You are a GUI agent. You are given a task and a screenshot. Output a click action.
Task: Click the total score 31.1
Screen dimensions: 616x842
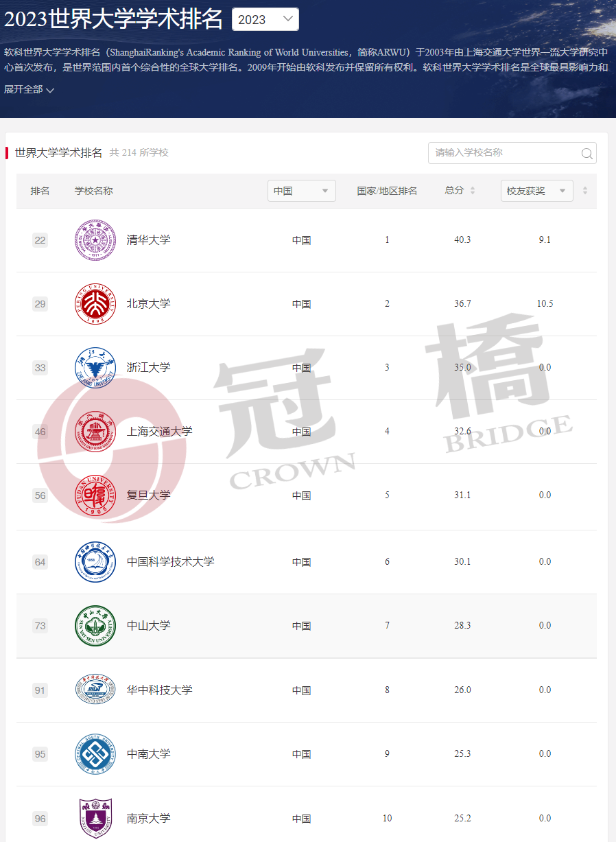click(x=462, y=495)
